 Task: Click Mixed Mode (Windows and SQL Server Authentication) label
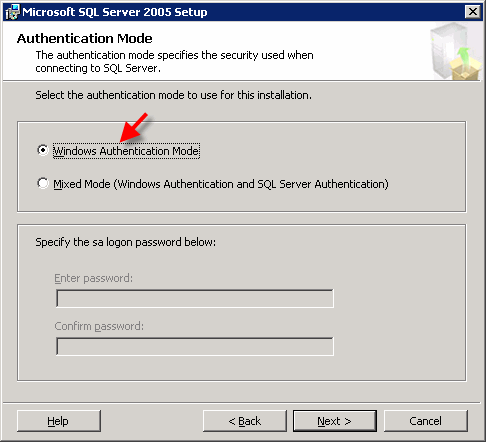tap(221, 184)
